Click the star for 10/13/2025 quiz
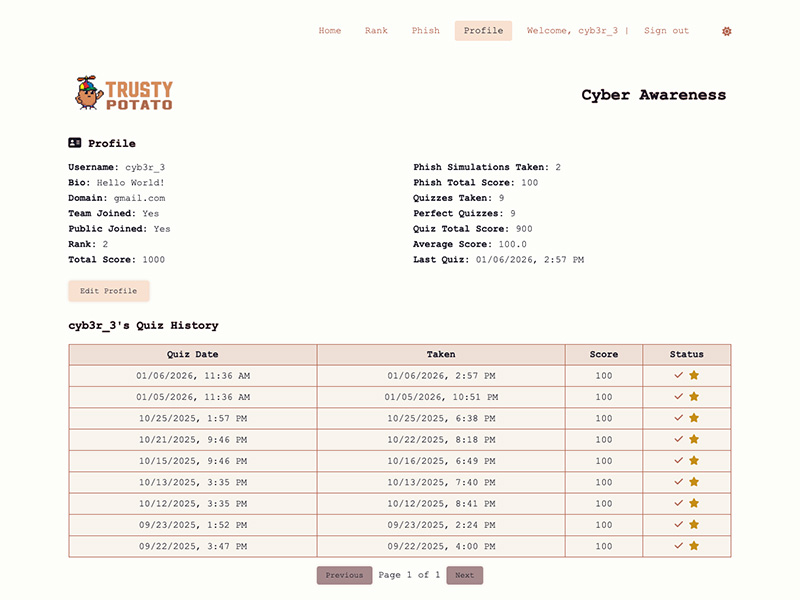Screen dimensions: 800x600 click(694, 482)
